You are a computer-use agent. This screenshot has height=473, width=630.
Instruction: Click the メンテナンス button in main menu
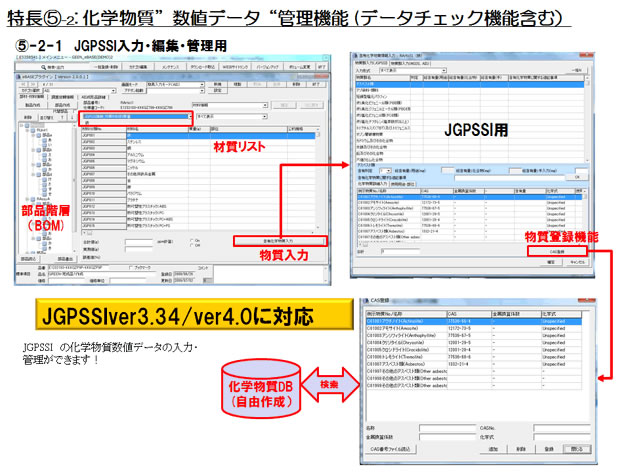pyautogui.click(x=171, y=67)
